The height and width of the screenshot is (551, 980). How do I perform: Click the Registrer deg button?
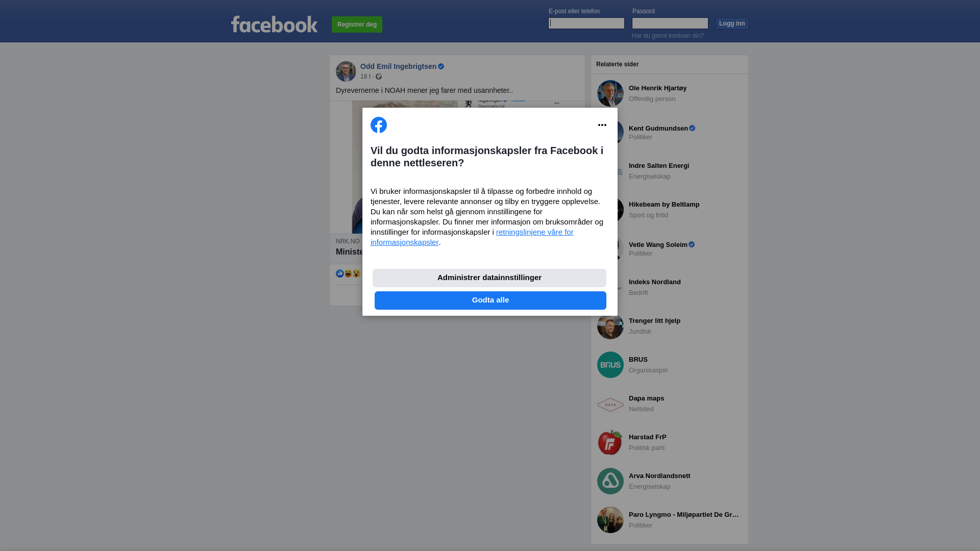357,24
